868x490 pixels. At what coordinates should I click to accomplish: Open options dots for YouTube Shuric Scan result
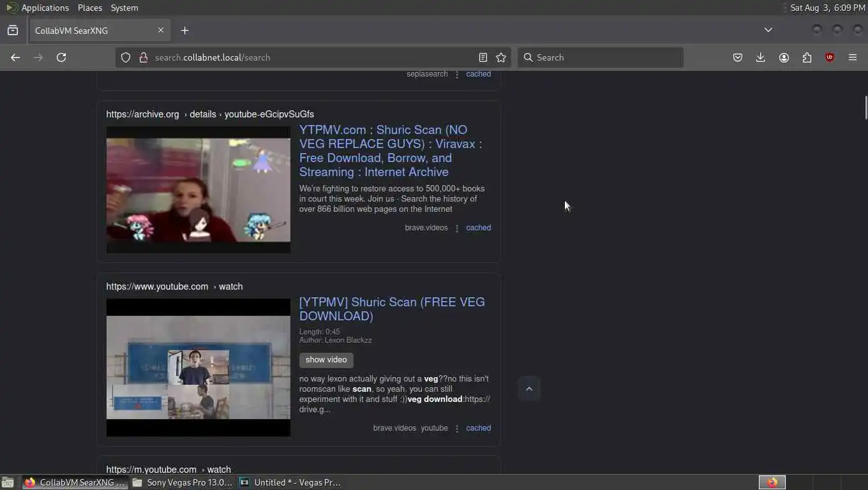point(457,428)
